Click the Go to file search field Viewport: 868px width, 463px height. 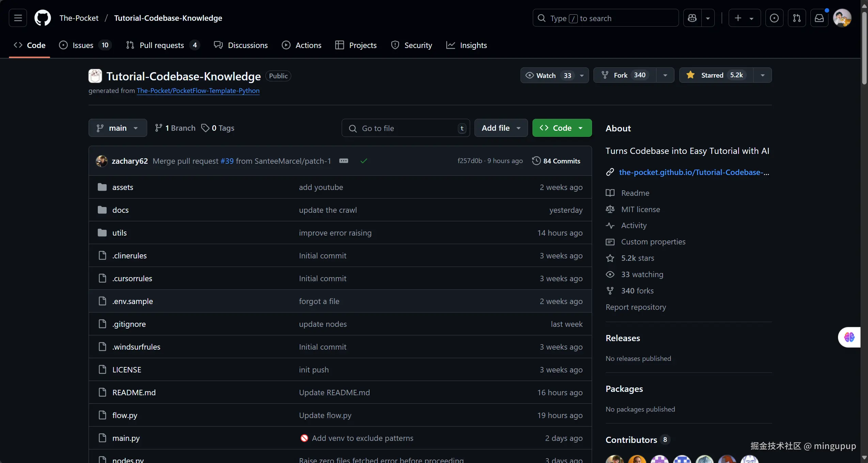click(406, 128)
